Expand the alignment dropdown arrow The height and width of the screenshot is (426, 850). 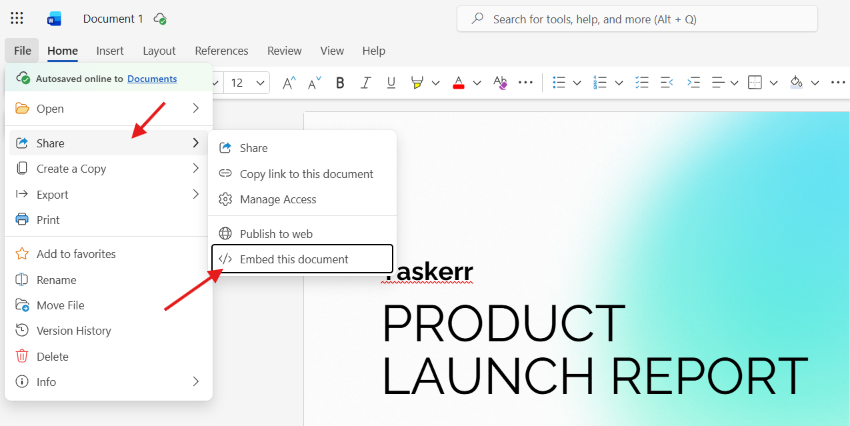point(734,83)
